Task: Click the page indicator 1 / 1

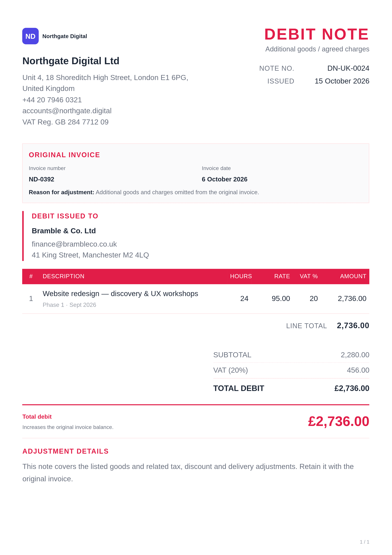Action: tap(365, 542)
